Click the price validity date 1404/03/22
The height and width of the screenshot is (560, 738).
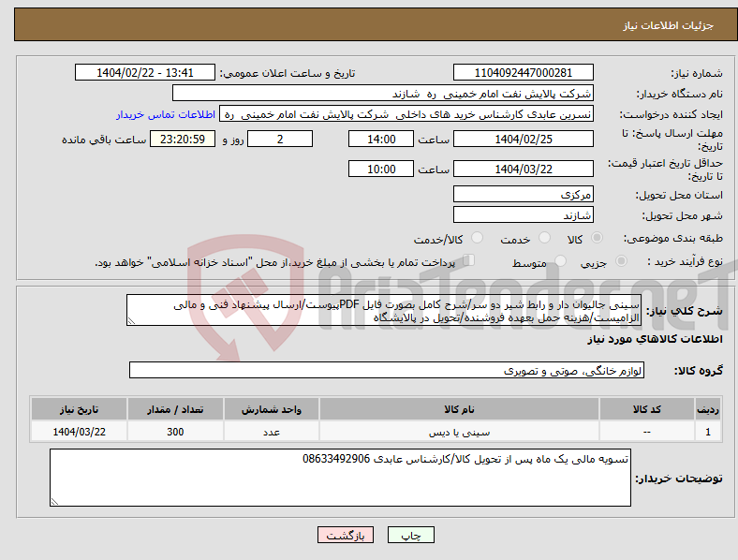[523, 169]
